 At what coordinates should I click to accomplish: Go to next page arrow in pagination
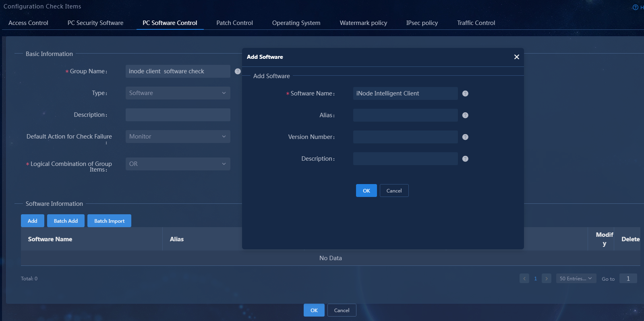tap(547, 278)
